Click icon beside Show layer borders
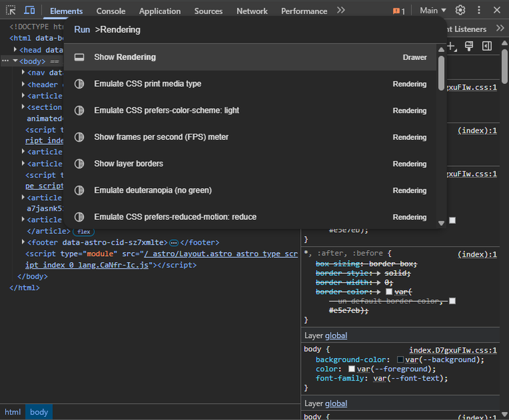Viewport: 509px width, 420px height. coord(79,164)
